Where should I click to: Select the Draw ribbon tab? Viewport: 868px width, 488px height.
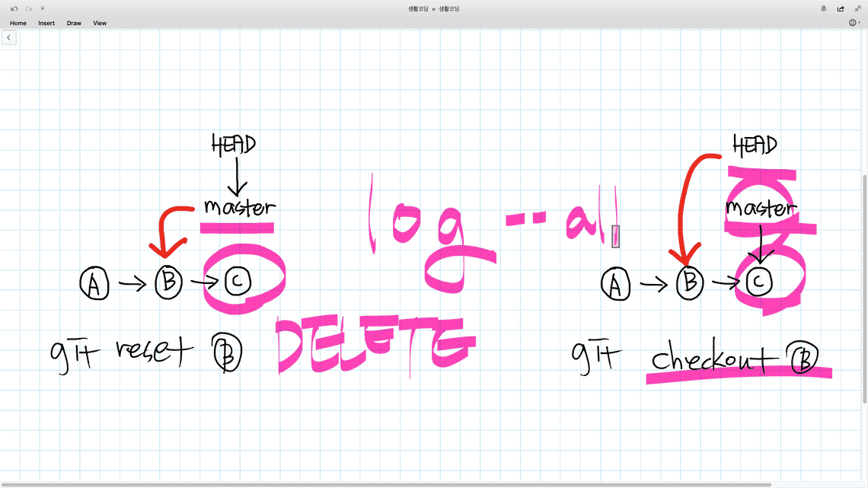tap(74, 23)
